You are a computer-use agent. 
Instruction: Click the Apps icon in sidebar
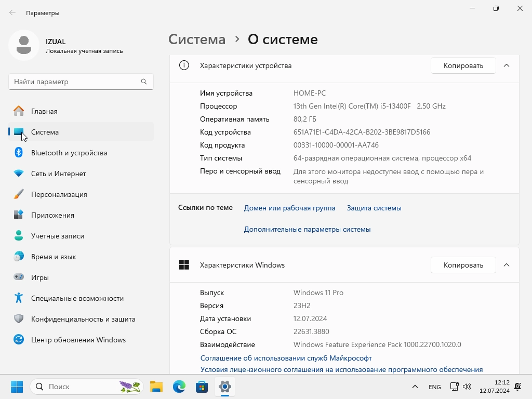point(19,215)
